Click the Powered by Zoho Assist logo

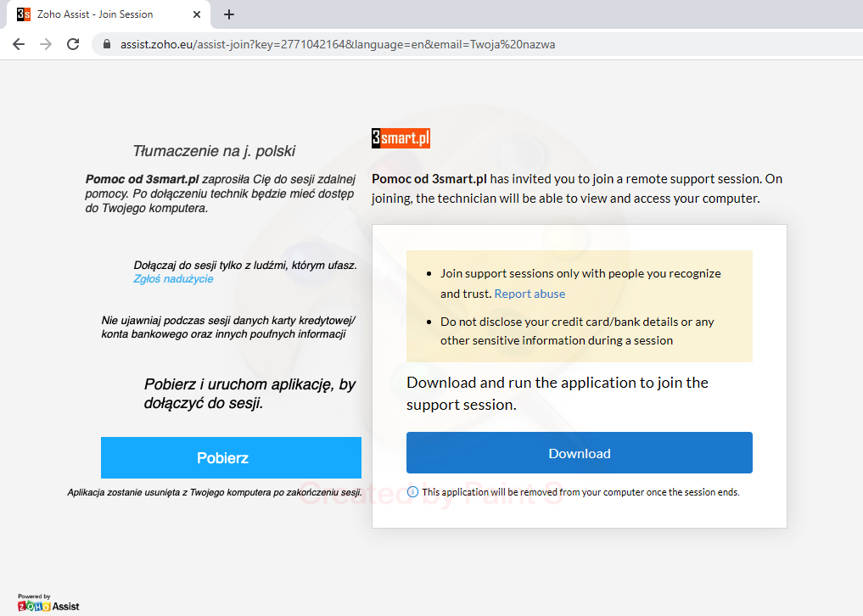(48, 603)
